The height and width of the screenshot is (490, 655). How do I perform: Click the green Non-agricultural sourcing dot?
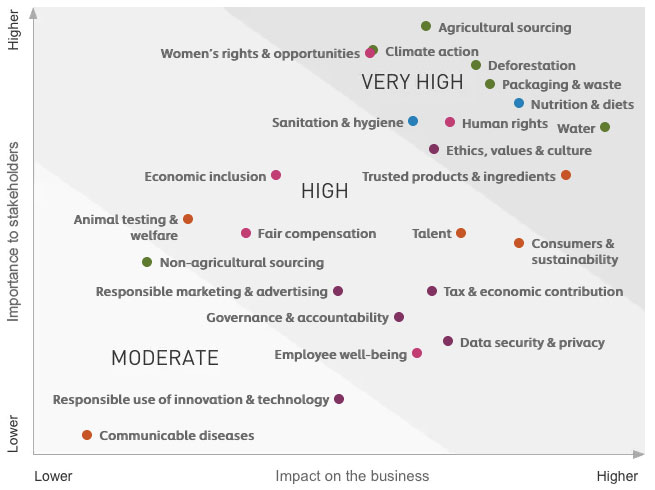click(x=147, y=262)
